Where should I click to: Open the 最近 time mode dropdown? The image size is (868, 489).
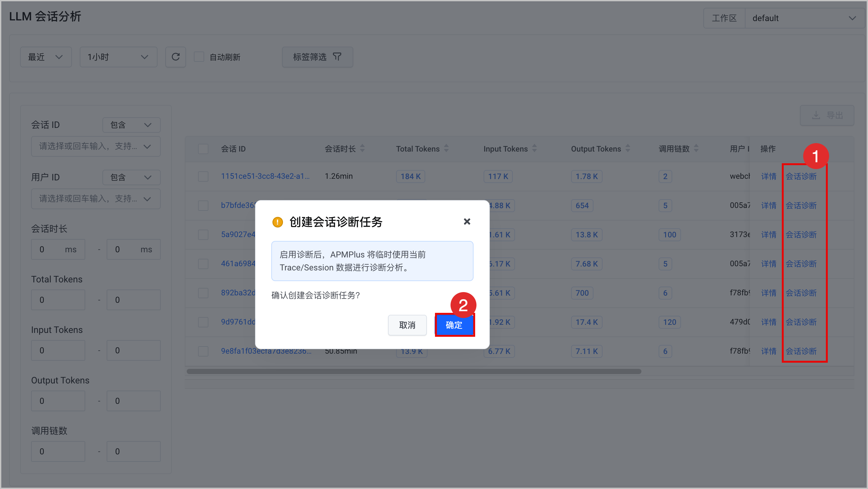[x=46, y=57]
